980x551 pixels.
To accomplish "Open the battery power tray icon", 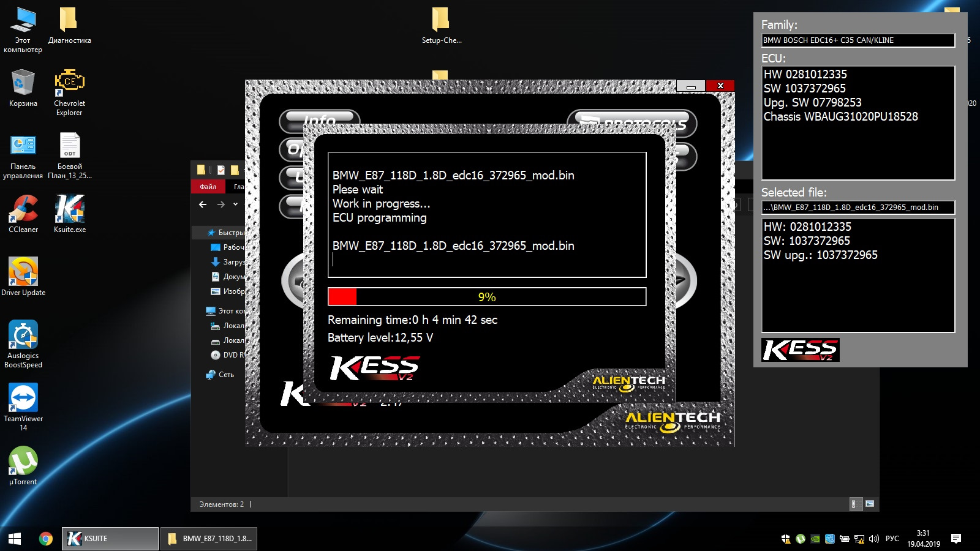I will coord(845,539).
